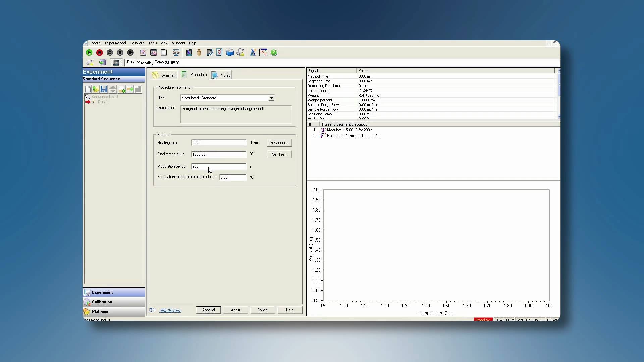Viewport: 644px width, 362px height.
Task: Click the blue floppy-disk save sequence icon
Action: [104, 89]
